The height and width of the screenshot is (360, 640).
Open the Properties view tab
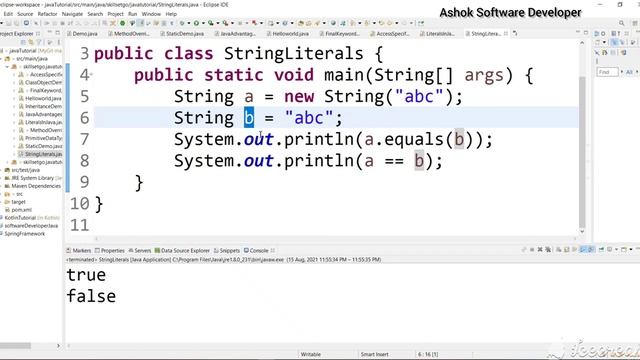(x=109, y=251)
